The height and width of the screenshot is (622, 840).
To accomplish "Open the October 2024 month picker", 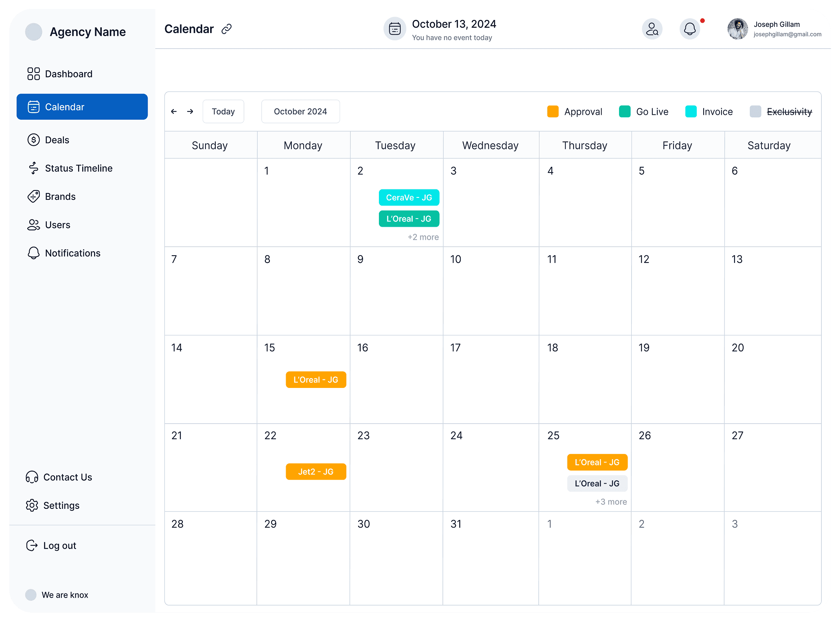I will tap(300, 112).
